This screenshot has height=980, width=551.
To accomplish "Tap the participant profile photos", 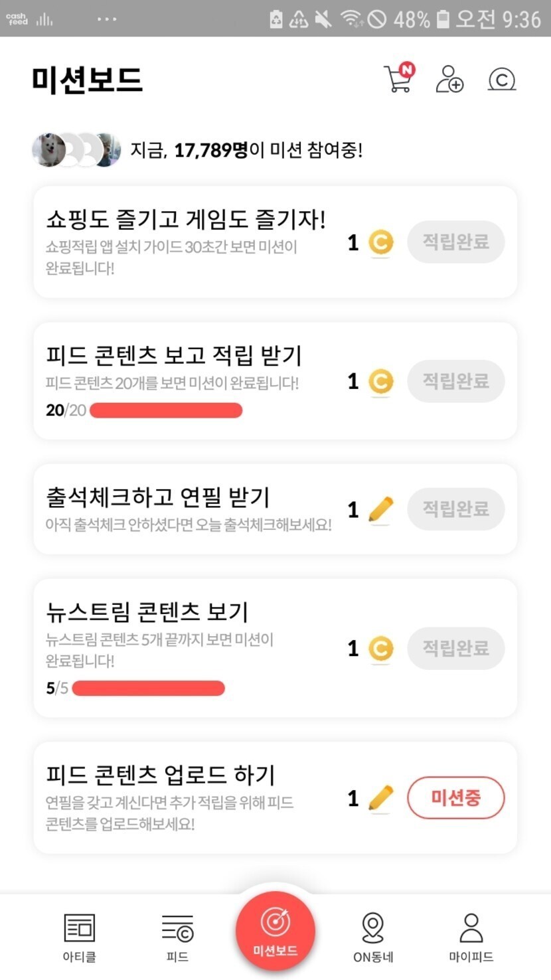I will coord(76,150).
